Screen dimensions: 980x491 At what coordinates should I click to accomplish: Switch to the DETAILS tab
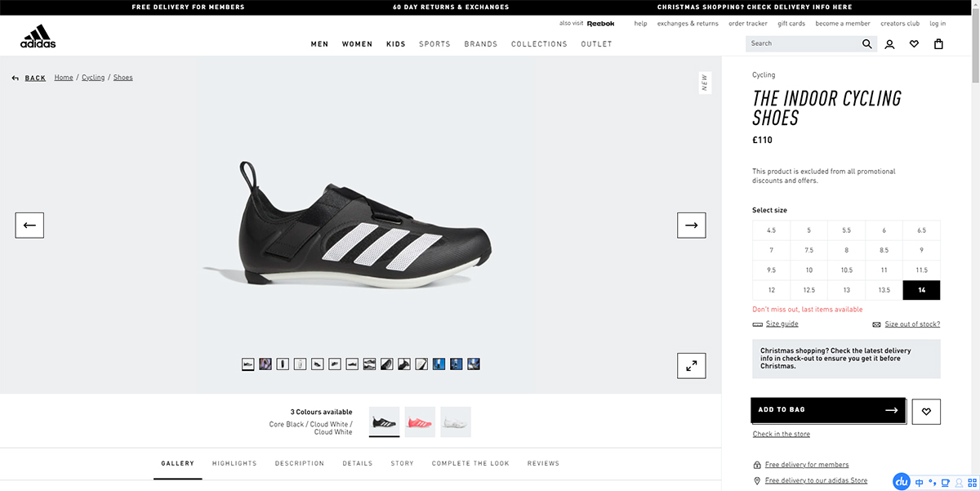[358, 463]
